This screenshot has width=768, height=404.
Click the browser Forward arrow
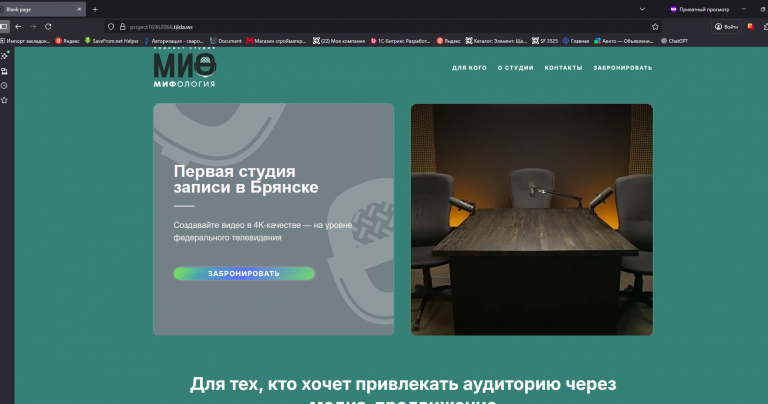tap(33, 27)
